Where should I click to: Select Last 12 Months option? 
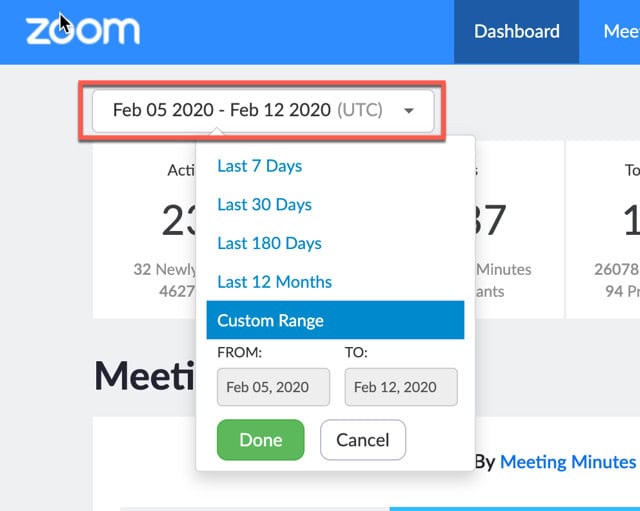tap(274, 282)
